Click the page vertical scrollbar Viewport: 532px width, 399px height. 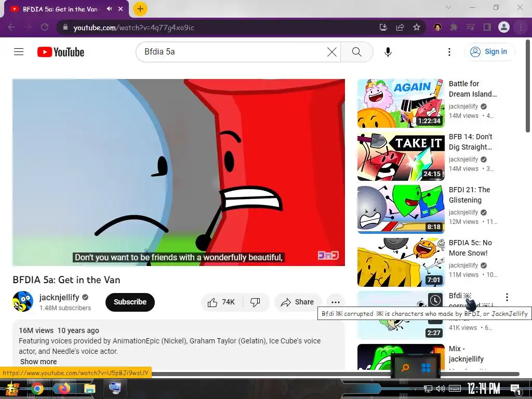[528, 87]
